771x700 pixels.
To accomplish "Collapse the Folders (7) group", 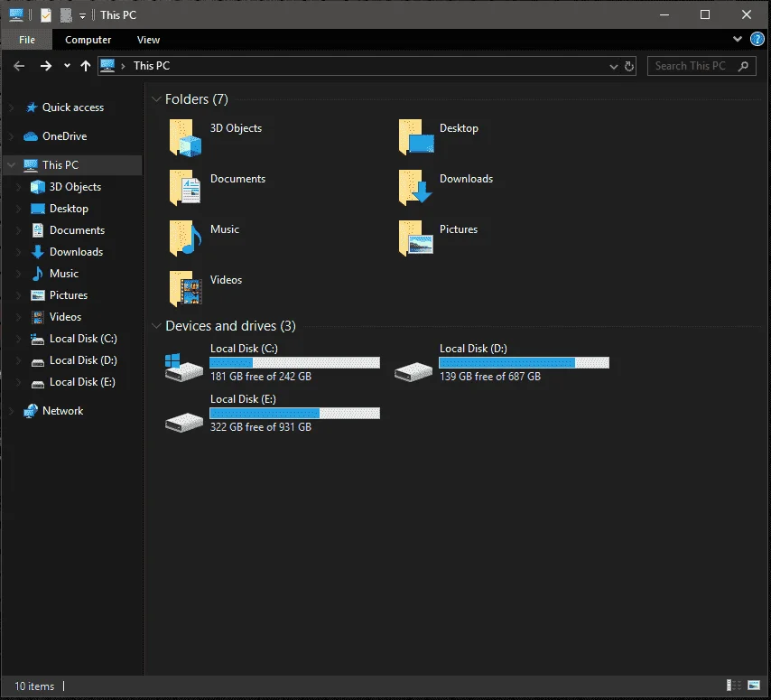I will click(x=156, y=99).
